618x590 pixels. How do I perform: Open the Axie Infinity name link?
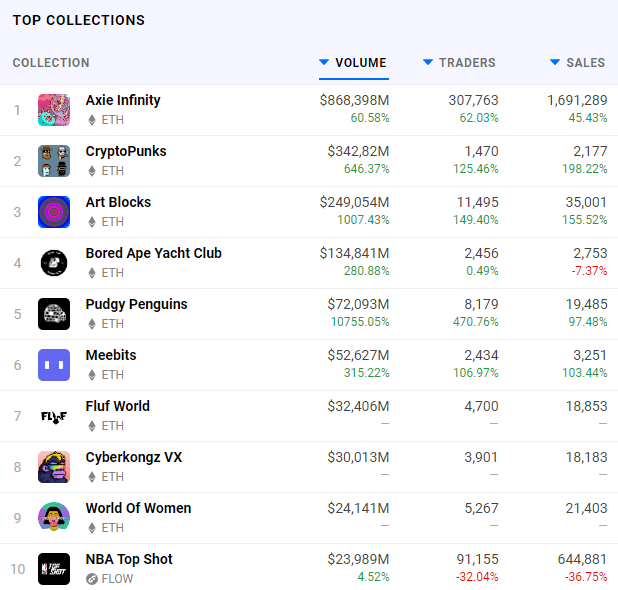coord(123,100)
